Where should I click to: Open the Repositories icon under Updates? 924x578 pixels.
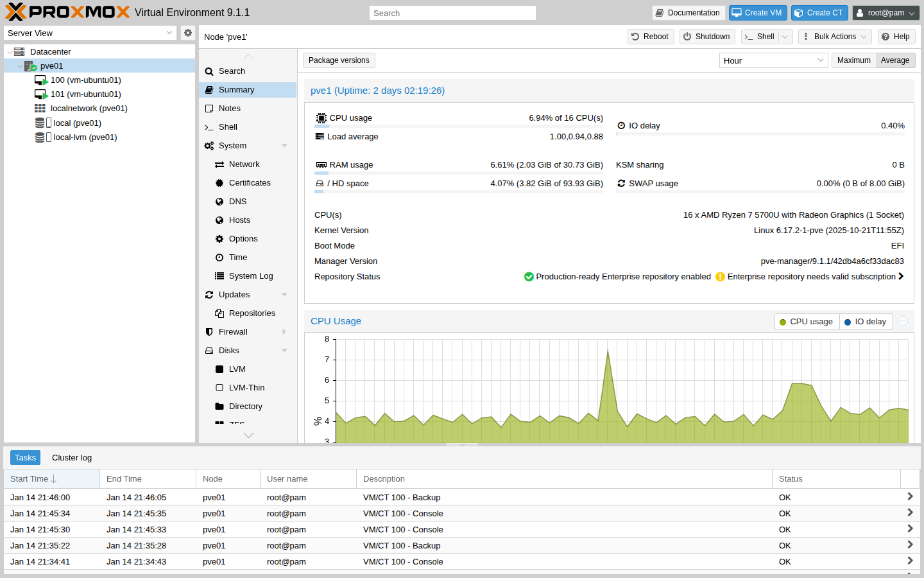point(220,313)
